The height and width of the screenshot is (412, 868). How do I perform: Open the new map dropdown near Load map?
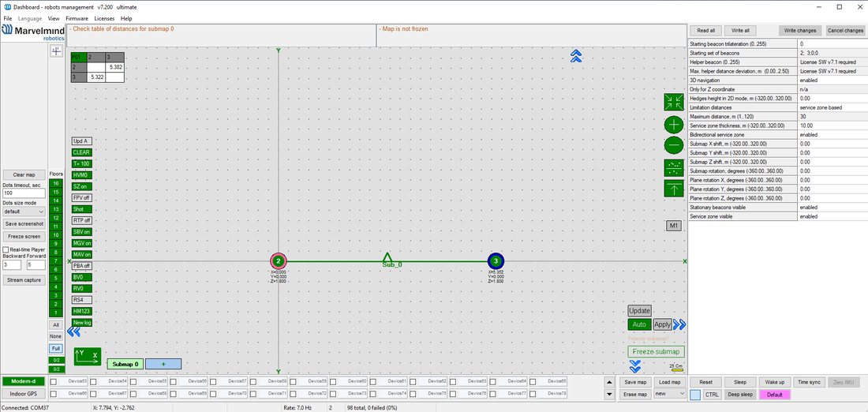670,395
